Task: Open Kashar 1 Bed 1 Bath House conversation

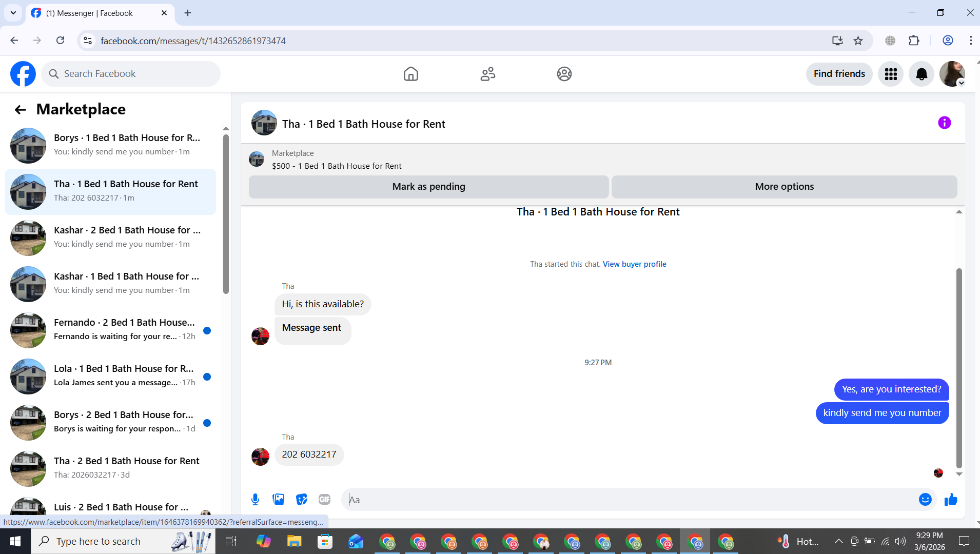Action: coord(110,284)
